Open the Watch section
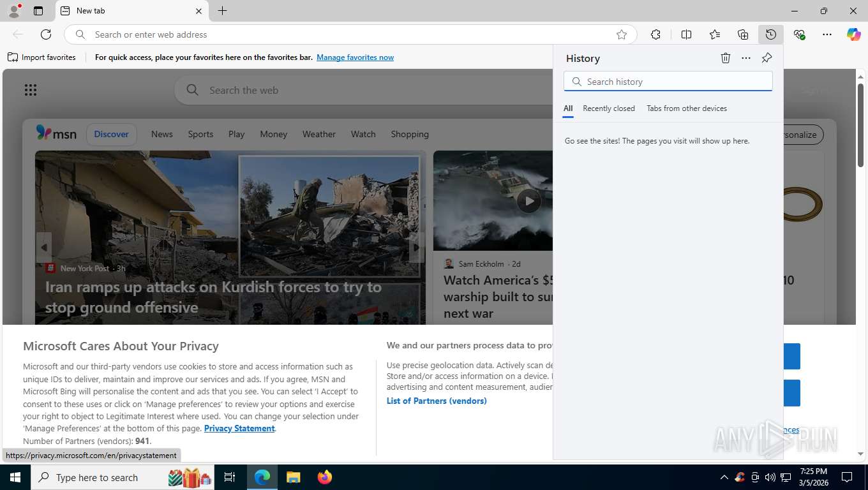 click(x=363, y=134)
